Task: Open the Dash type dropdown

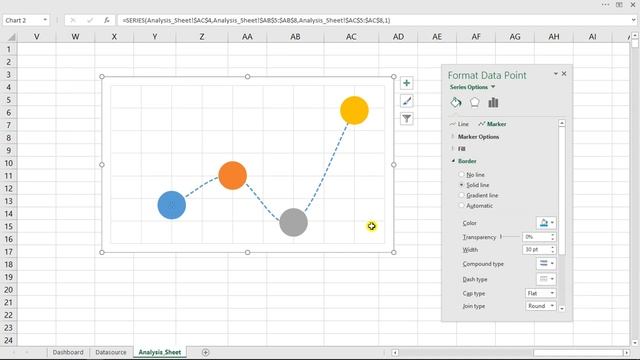Action: pyautogui.click(x=546, y=279)
